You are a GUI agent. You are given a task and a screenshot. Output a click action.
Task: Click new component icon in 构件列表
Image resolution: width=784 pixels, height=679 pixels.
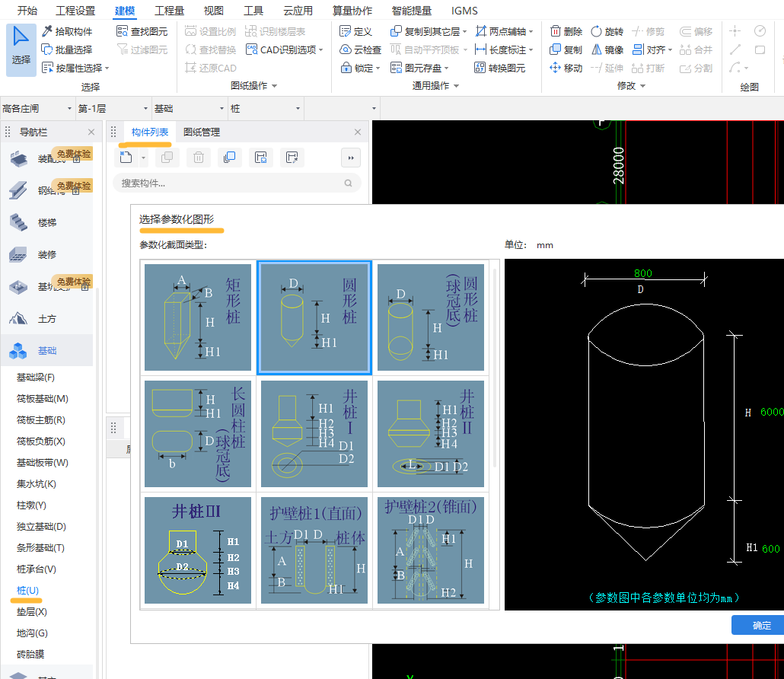click(126, 158)
